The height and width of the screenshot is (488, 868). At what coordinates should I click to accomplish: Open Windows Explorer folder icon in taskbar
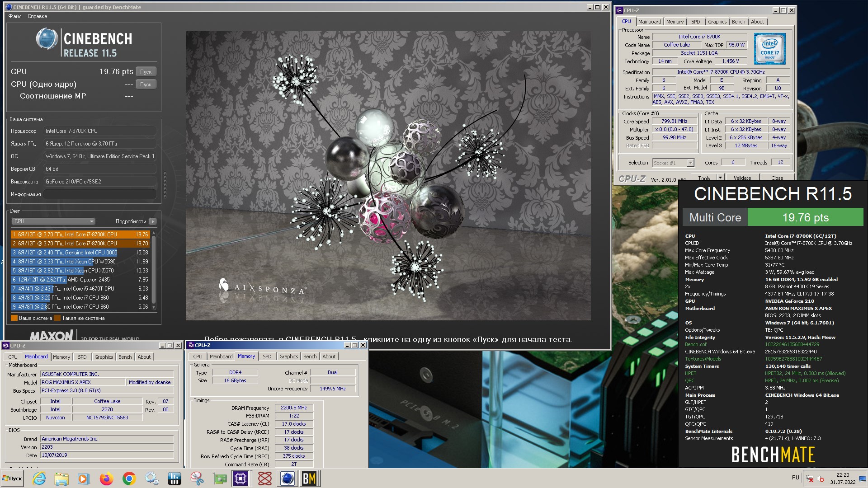click(x=61, y=479)
